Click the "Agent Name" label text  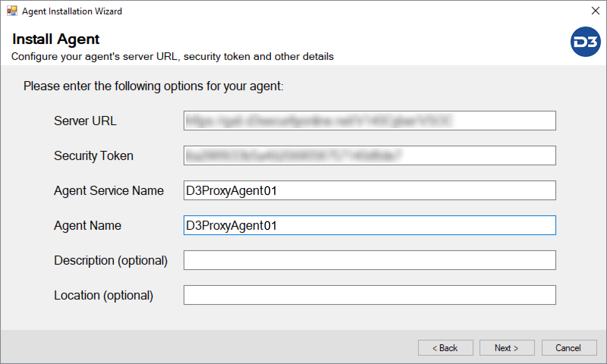tap(87, 226)
